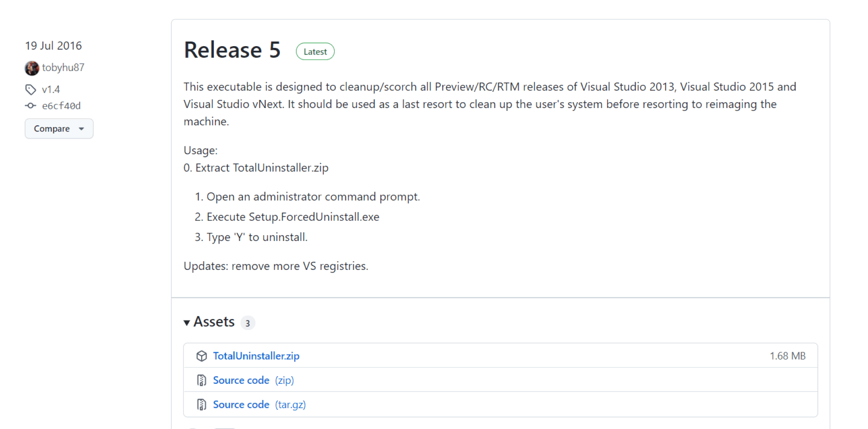
Task: Open the Compare dropdown button
Action: 59,129
